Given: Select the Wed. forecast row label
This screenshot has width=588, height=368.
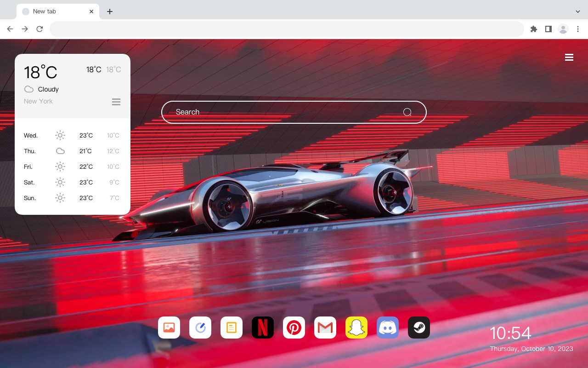Looking at the screenshot, I should [x=31, y=135].
